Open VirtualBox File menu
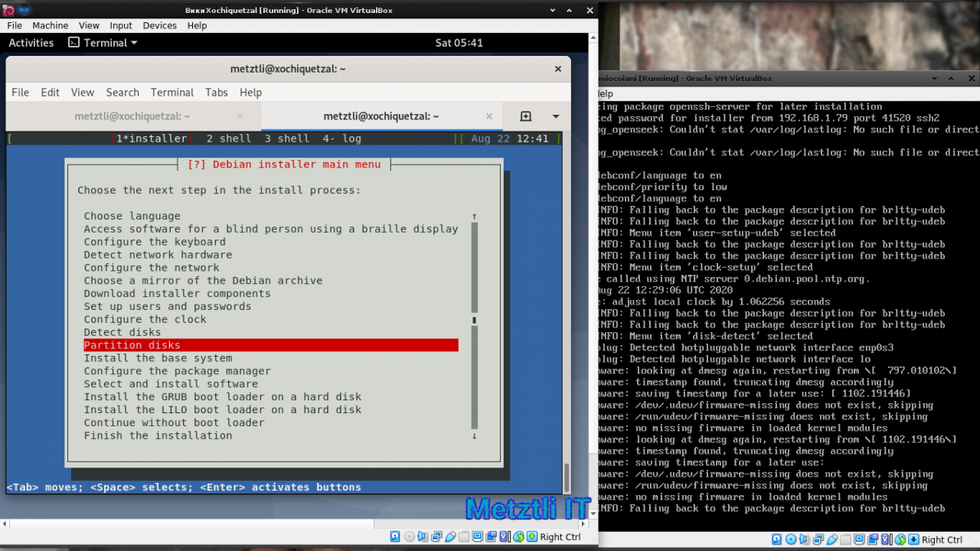Viewport: 980px width, 551px height. coord(15,25)
